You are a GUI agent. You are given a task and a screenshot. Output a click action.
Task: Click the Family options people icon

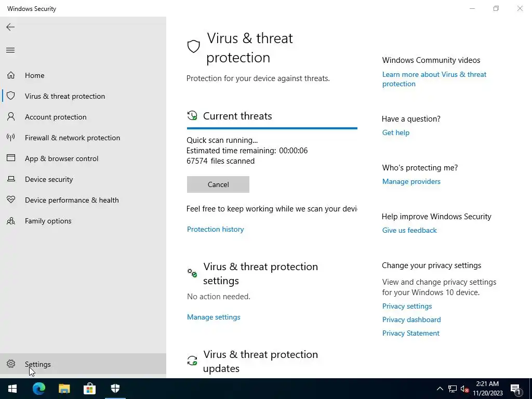click(11, 221)
